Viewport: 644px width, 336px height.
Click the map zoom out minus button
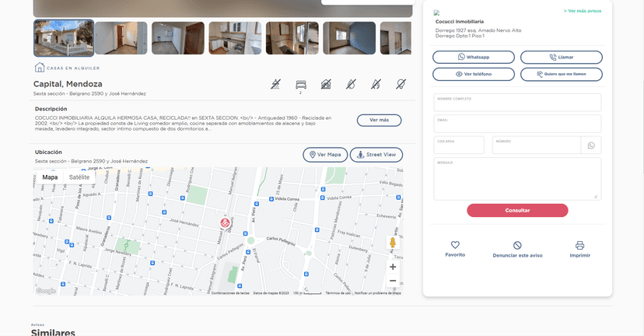click(393, 281)
